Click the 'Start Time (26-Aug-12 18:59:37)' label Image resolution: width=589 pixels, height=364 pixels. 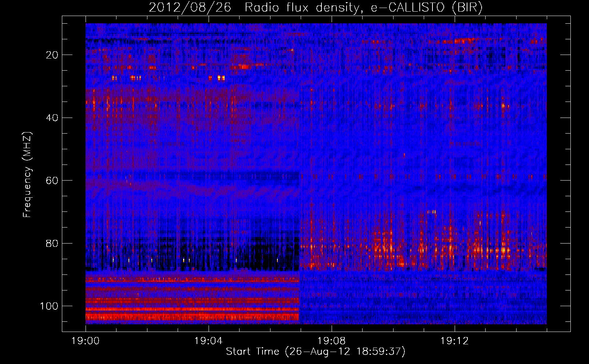(x=316, y=352)
